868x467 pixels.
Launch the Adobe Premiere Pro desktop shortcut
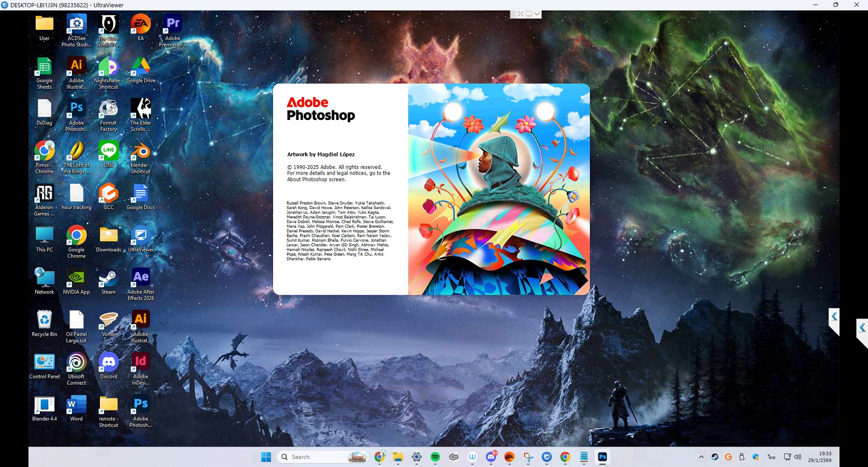(173, 30)
